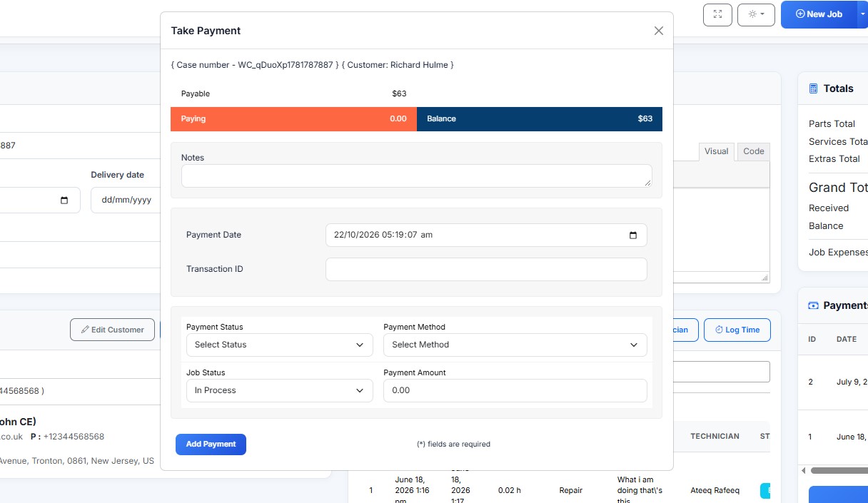Click the Received label in Totals

[829, 208]
